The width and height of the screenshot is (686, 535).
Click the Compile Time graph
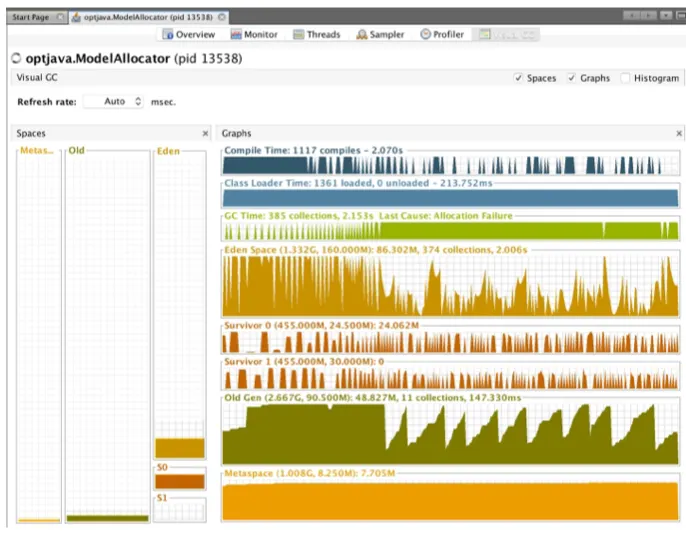tap(451, 166)
